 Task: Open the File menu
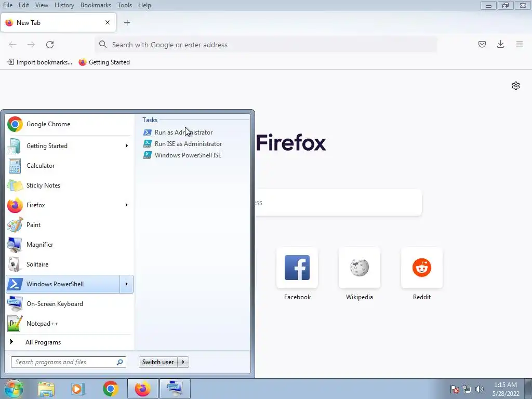[x=7, y=5]
